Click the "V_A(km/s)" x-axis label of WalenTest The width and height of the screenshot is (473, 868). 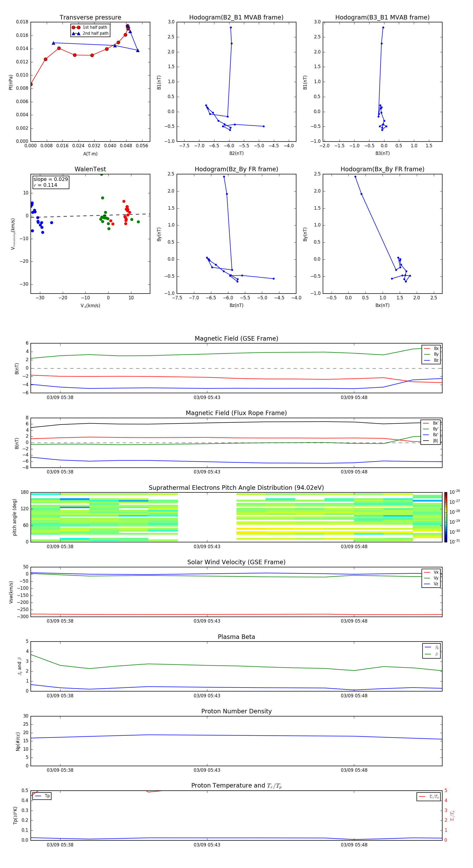pyautogui.click(x=90, y=306)
